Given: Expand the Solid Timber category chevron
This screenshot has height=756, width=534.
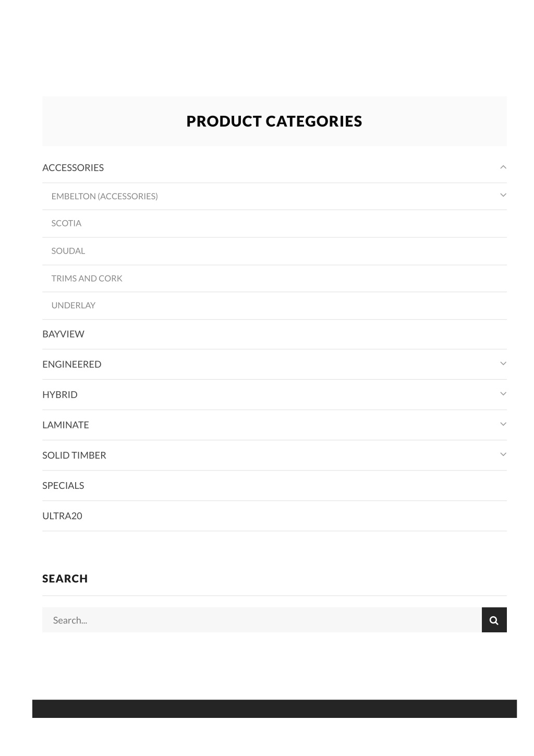Looking at the screenshot, I should [503, 454].
